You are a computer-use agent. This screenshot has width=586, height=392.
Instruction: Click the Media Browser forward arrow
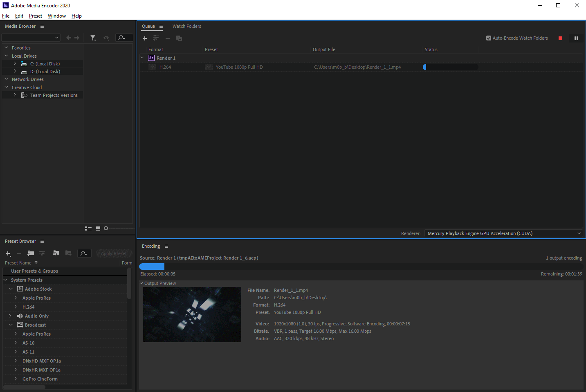tap(77, 38)
